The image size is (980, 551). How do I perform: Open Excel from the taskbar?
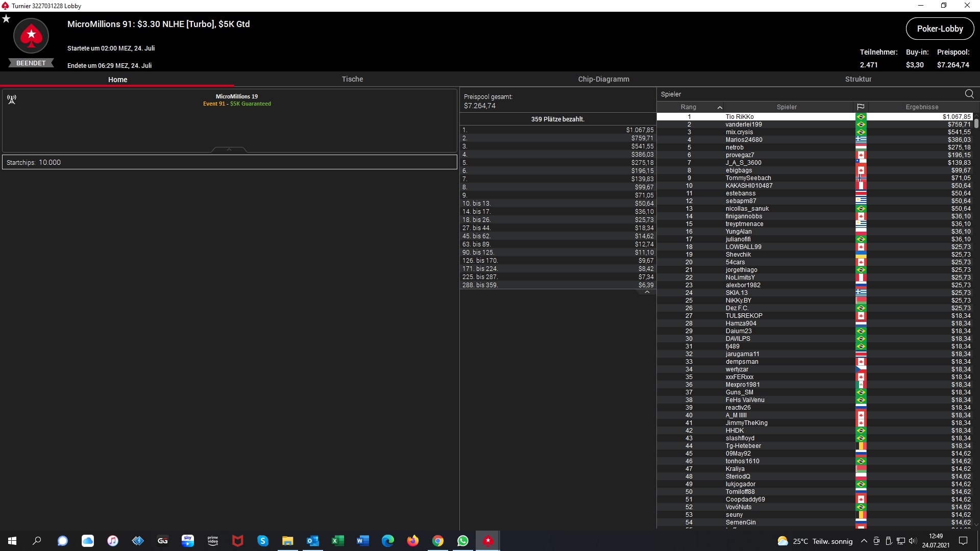[x=338, y=541]
